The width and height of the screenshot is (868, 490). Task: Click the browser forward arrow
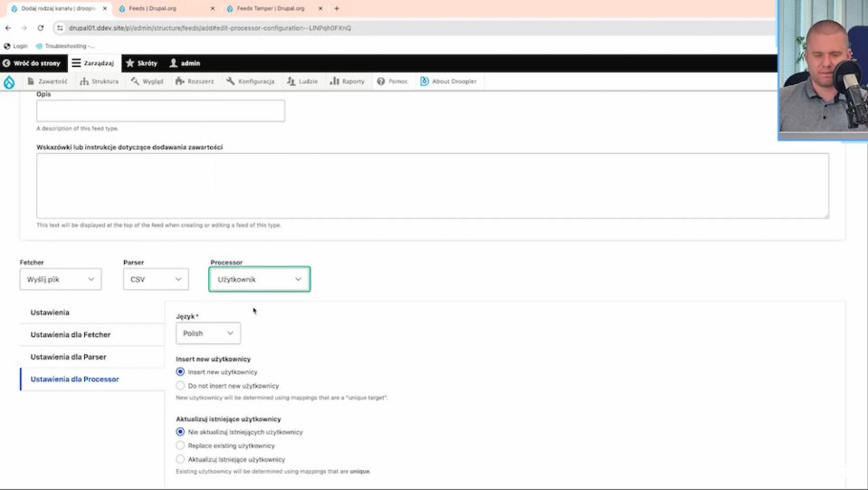point(24,28)
